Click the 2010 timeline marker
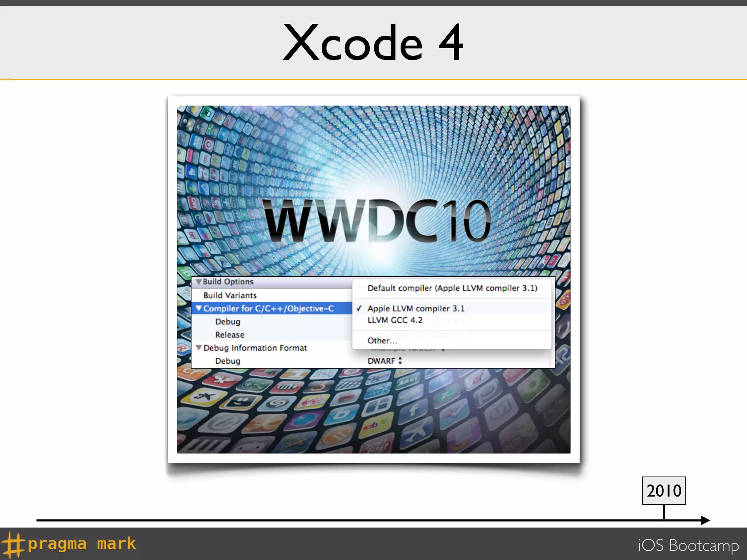Viewport: 747px width, 560px height. (x=664, y=491)
